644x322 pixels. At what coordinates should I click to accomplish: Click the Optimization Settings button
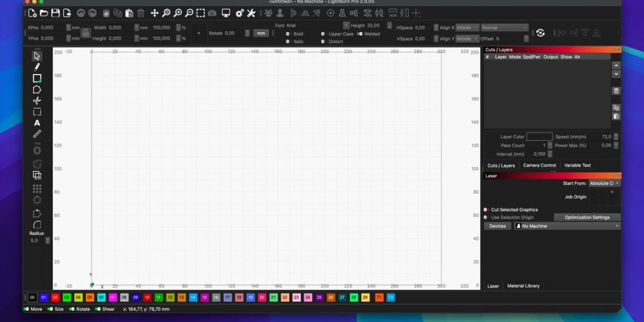[587, 217]
